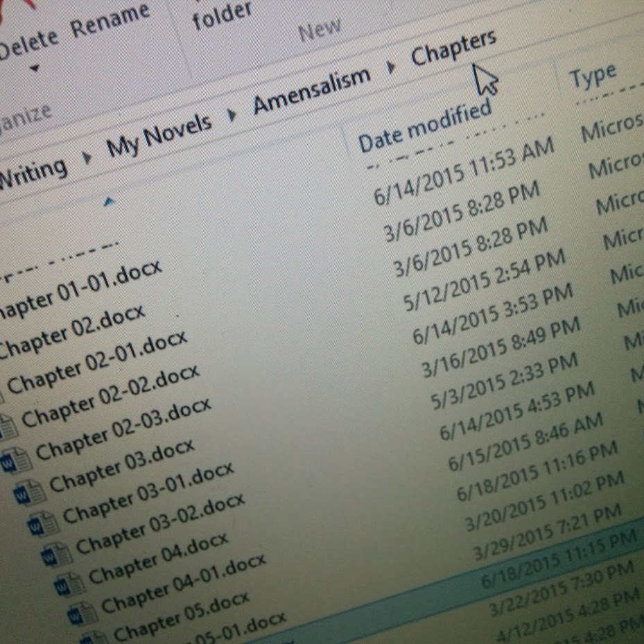Open the Delete button's dropdown arrow
Image resolution: width=644 pixels, height=644 pixels.
click(x=36, y=68)
